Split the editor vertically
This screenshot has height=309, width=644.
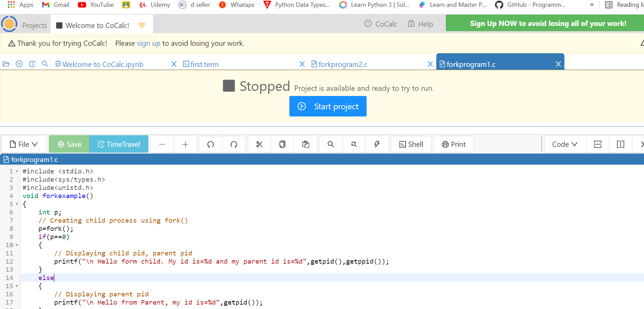620,144
